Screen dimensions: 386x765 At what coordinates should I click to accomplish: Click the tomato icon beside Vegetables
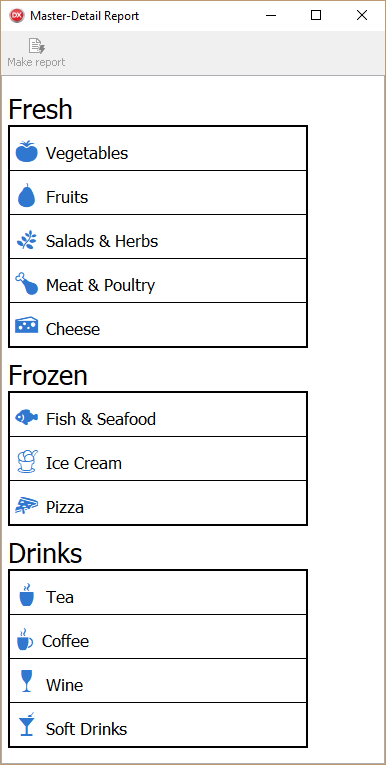click(x=26, y=151)
